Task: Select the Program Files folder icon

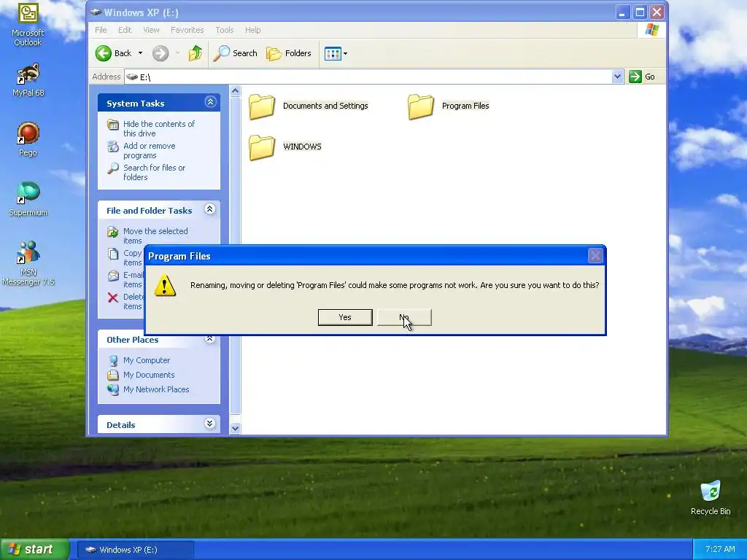Action: 421,106
